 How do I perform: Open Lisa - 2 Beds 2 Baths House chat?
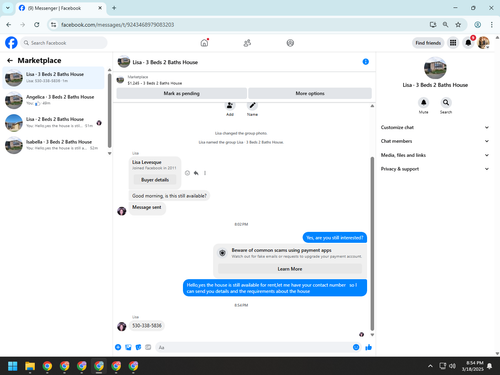(54, 122)
